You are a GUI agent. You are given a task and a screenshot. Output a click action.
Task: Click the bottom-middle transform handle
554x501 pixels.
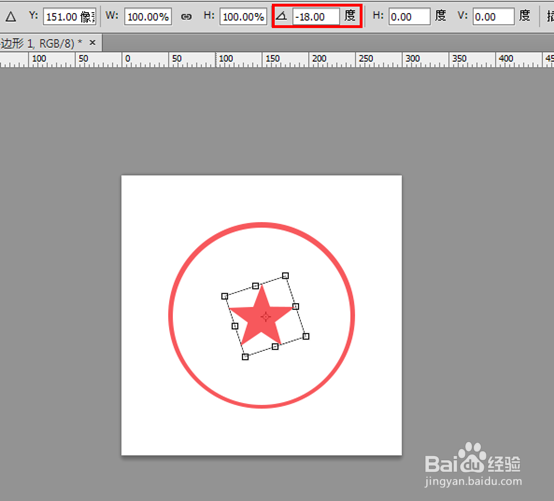275,347
